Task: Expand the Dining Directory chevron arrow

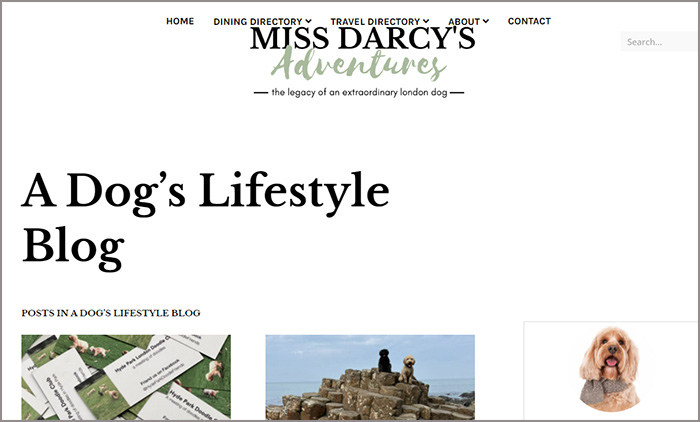Action: [308, 21]
